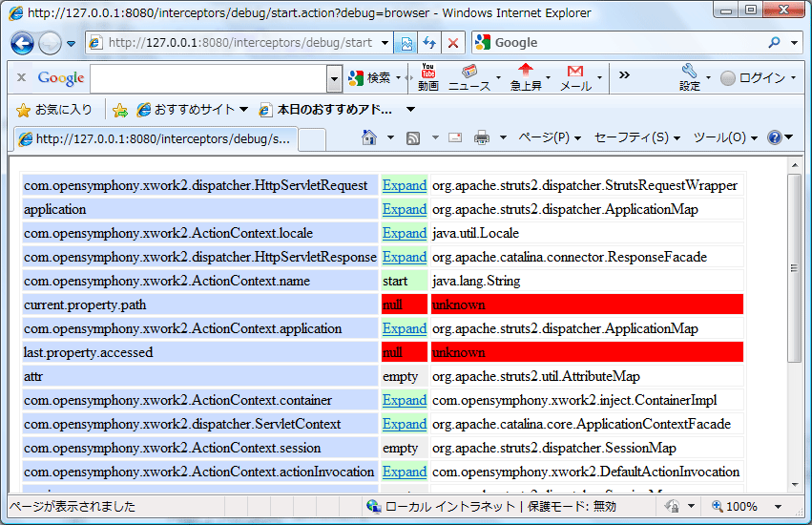Open the address bar history dropdown
Screen dimensions: 812x525
[x=385, y=43]
